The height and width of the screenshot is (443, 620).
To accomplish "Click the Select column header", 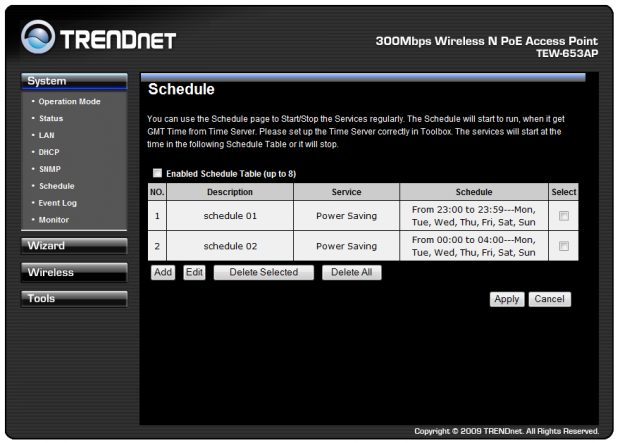I will pyautogui.click(x=563, y=192).
